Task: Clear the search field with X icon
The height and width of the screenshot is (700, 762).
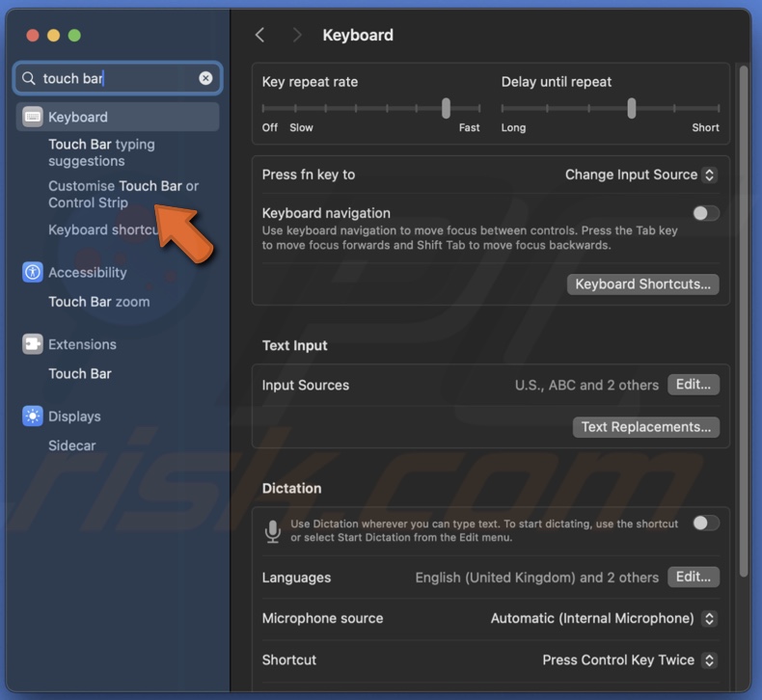Action: coord(205,78)
